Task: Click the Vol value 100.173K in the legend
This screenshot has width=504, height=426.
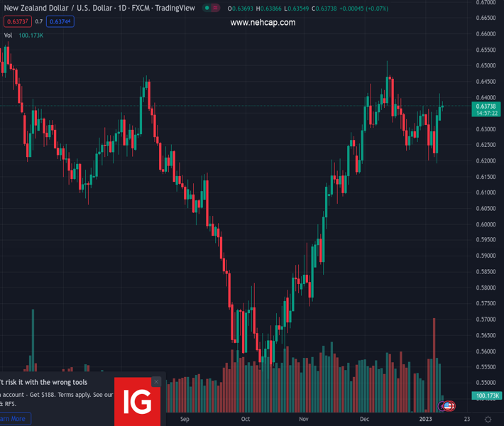Action: click(31, 35)
